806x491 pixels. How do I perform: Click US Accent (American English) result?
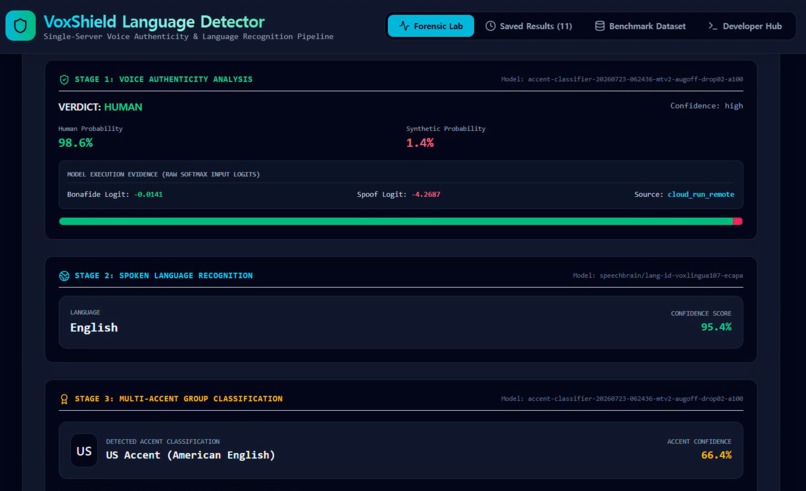tap(190, 455)
